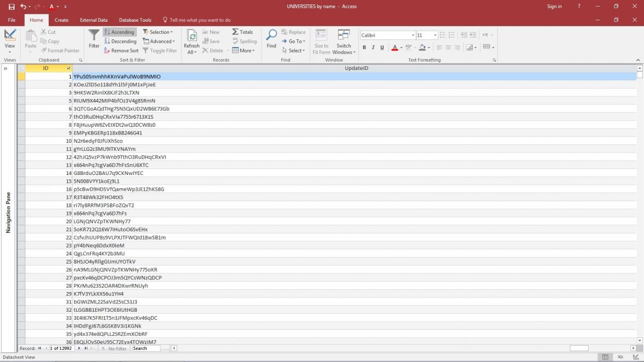The width and height of the screenshot is (644, 362).
Task: Toggle the Totals row
Action: pyautogui.click(x=242, y=32)
